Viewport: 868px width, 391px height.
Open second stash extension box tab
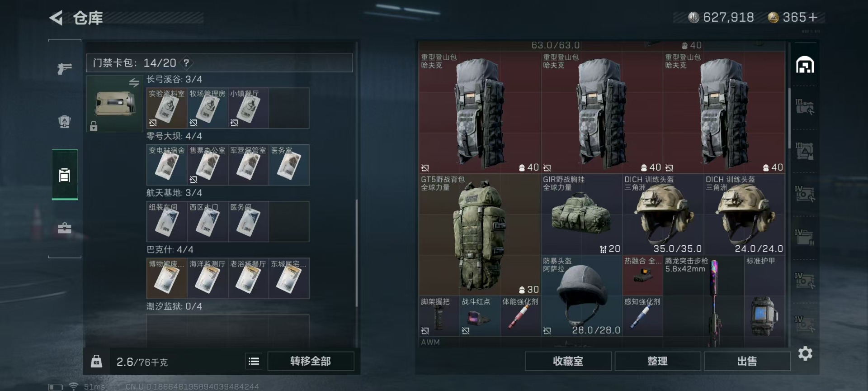pos(805,151)
